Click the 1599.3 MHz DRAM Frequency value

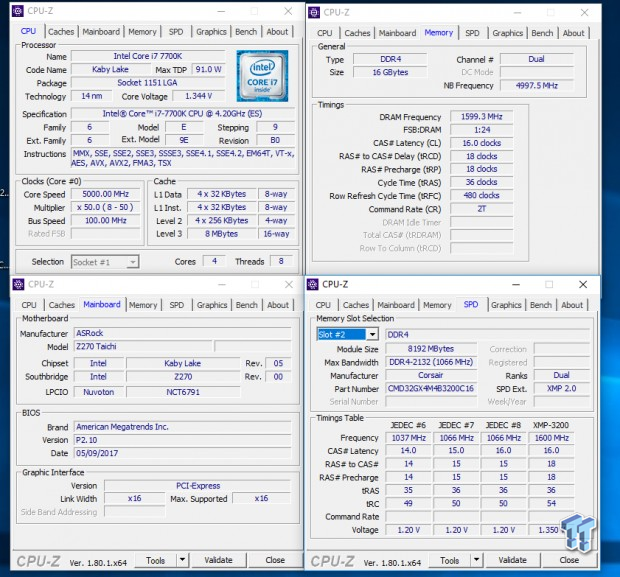pos(482,117)
